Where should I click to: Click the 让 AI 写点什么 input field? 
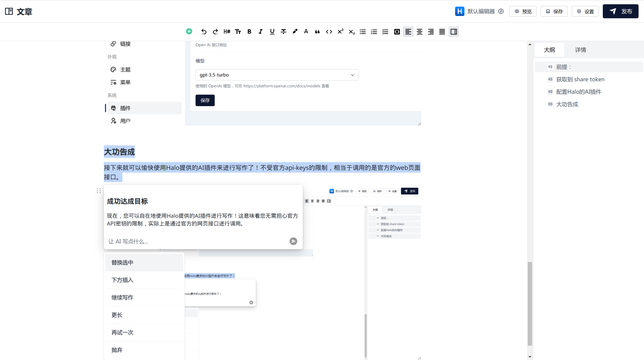tap(196, 241)
